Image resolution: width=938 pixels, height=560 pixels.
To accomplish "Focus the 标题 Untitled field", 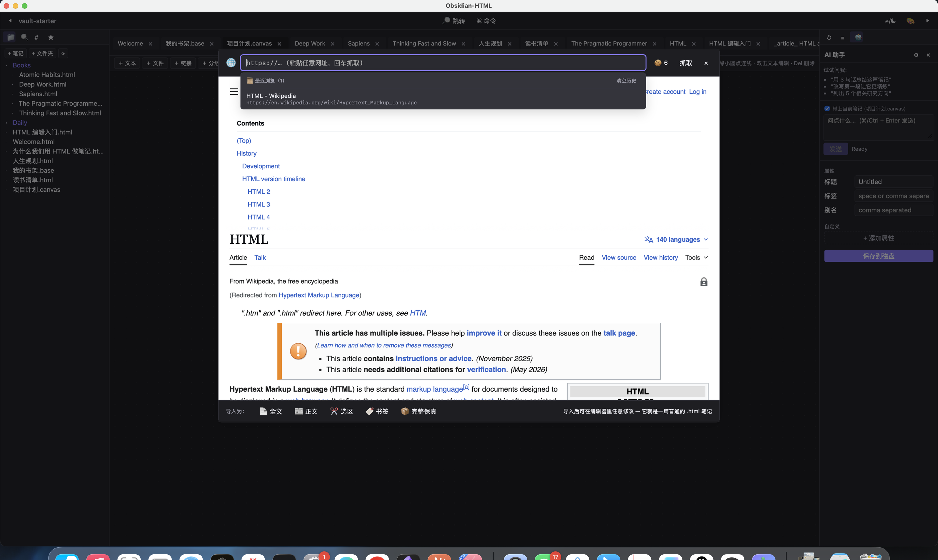I will click(x=893, y=182).
